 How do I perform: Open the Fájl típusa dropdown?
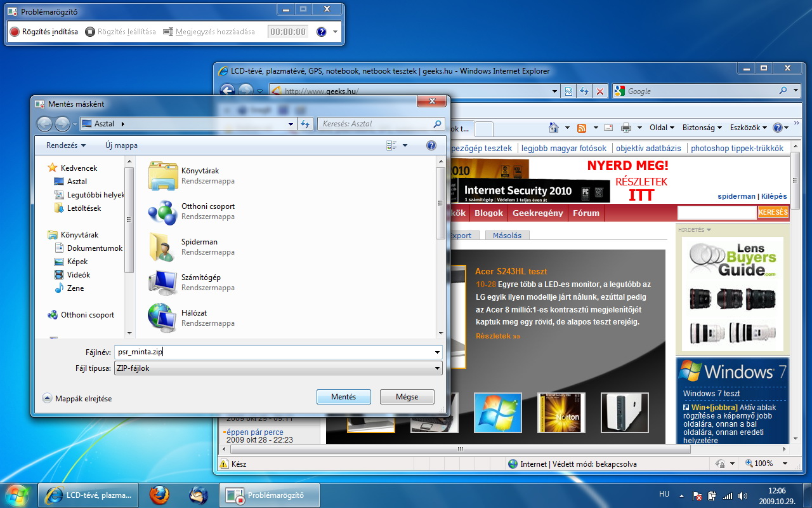[x=277, y=368]
